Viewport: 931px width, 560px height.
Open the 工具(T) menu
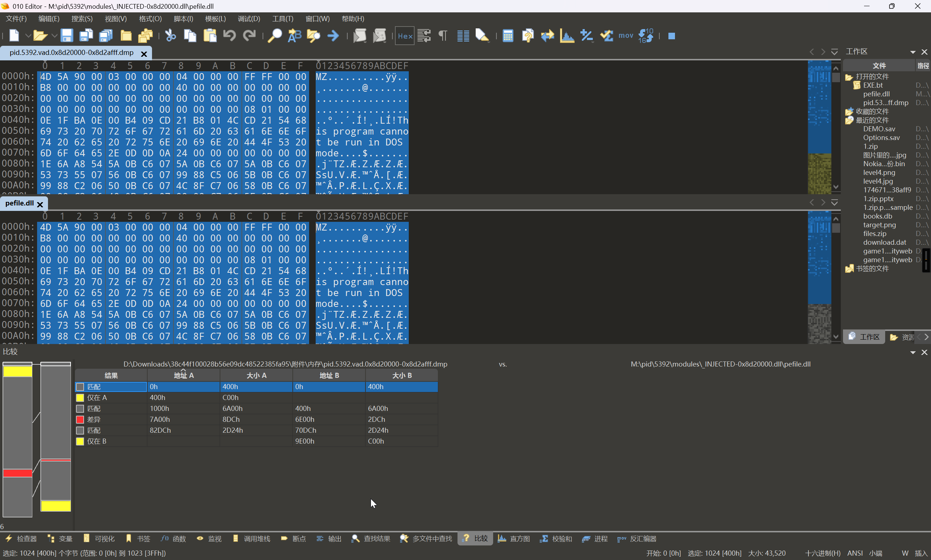point(283,19)
